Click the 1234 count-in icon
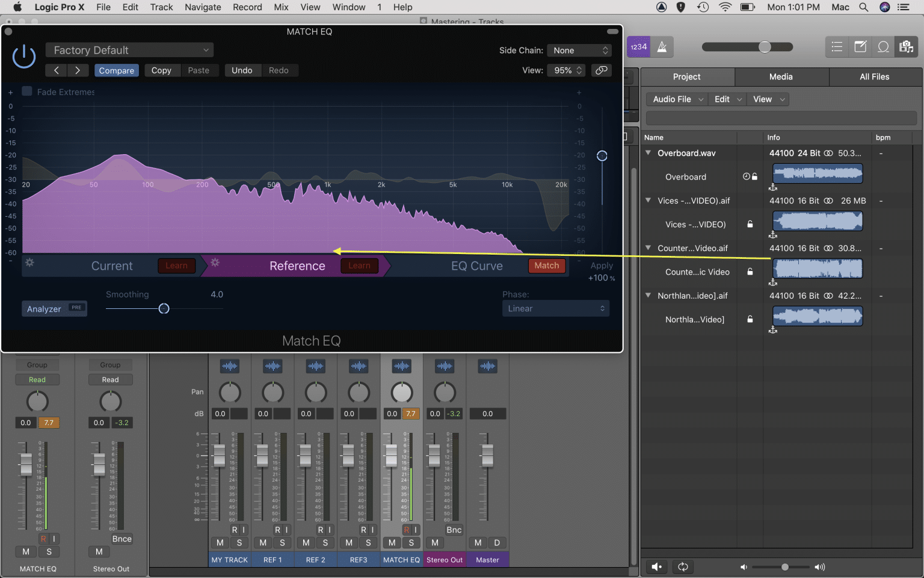924x578 pixels. click(638, 46)
